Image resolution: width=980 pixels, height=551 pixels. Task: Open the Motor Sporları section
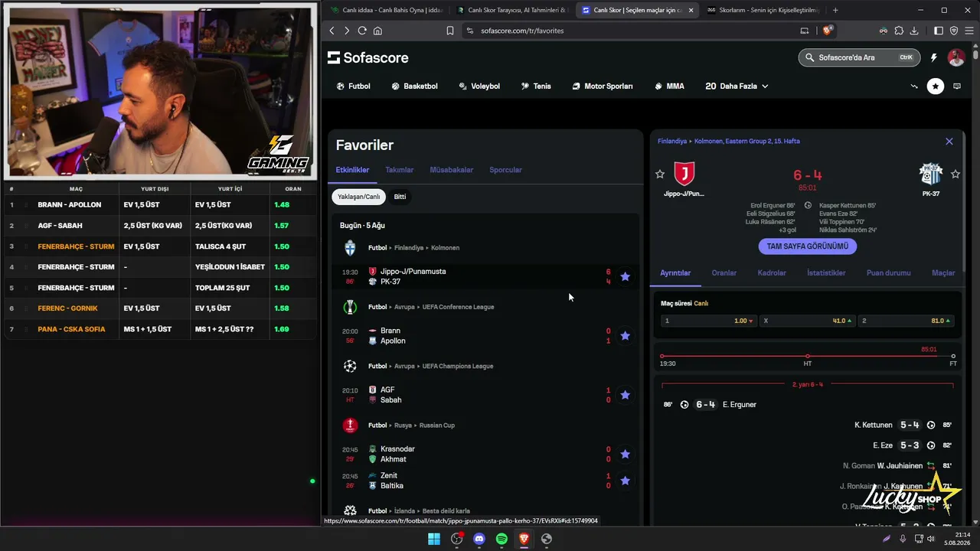point(603,86)
